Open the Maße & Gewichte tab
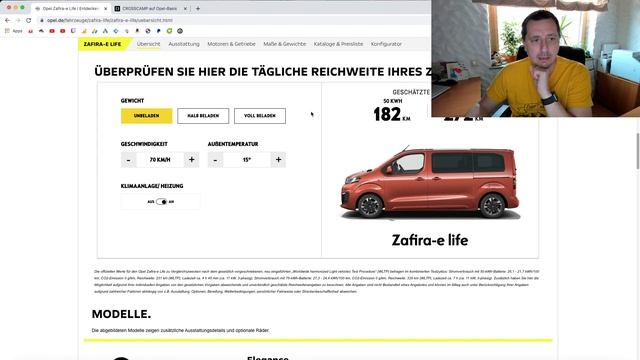 tap(284, 44)
